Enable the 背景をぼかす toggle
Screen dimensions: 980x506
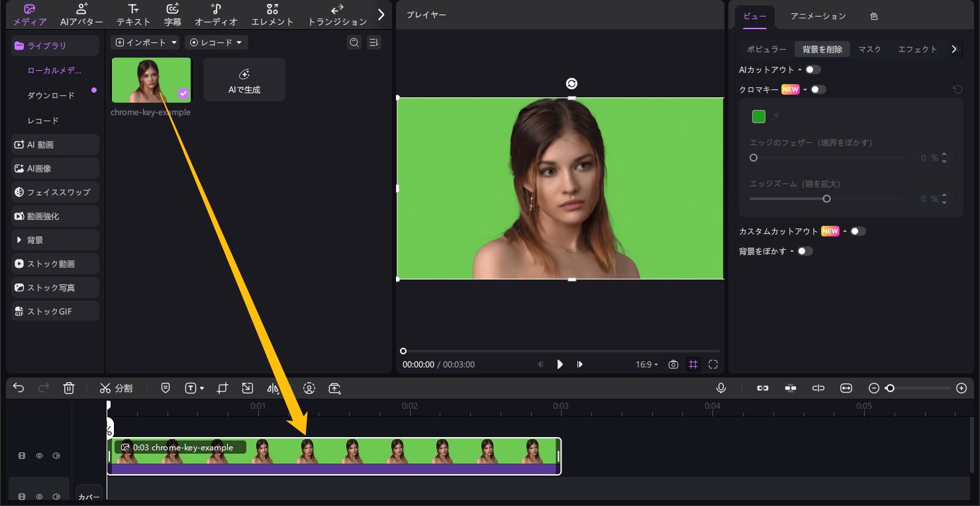(x=805, y=251)
